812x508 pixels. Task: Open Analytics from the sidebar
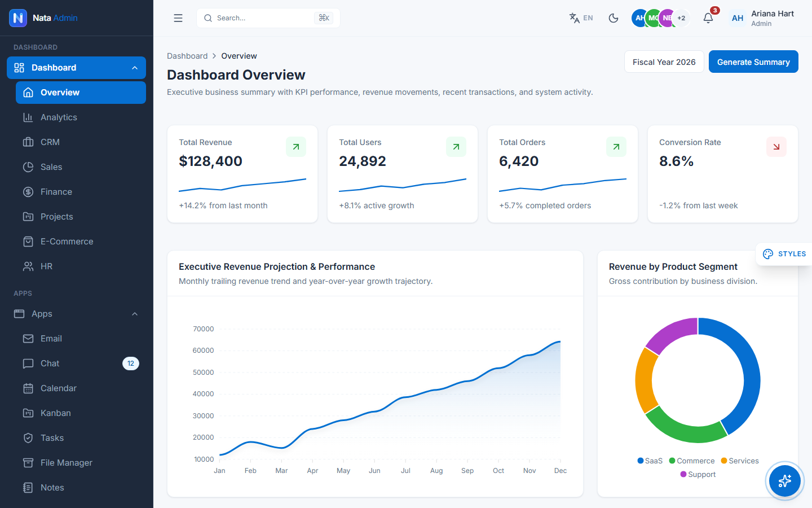(81, 117)
